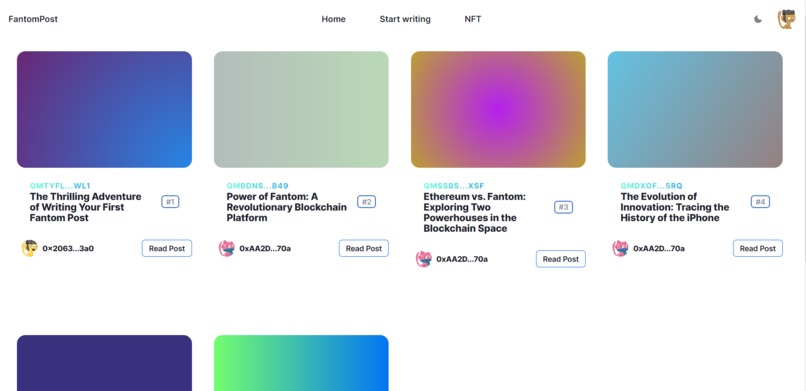Open "Power of Fantom: A Revolutionary Blockchain Platform" title
This screenshot has width=806, height=391.
point(286,207)
